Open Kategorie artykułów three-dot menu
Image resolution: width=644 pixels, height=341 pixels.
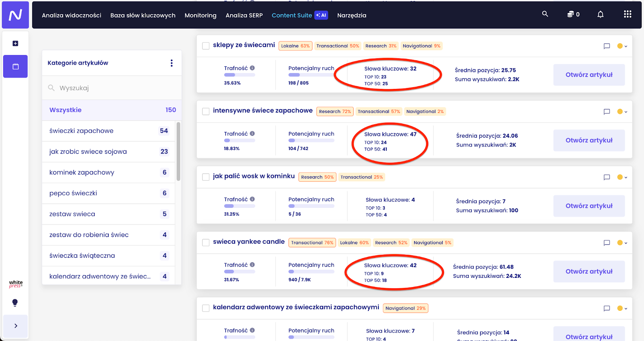(x=171, y=63)
